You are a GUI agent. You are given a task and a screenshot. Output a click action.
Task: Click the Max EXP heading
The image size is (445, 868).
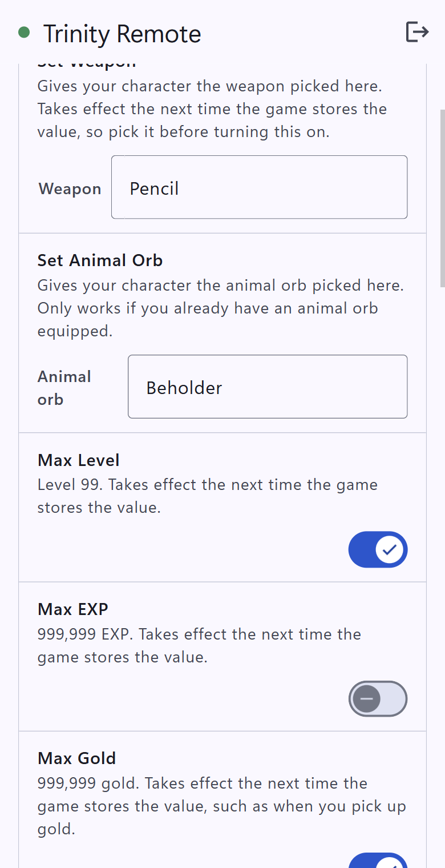pos(73,609)
